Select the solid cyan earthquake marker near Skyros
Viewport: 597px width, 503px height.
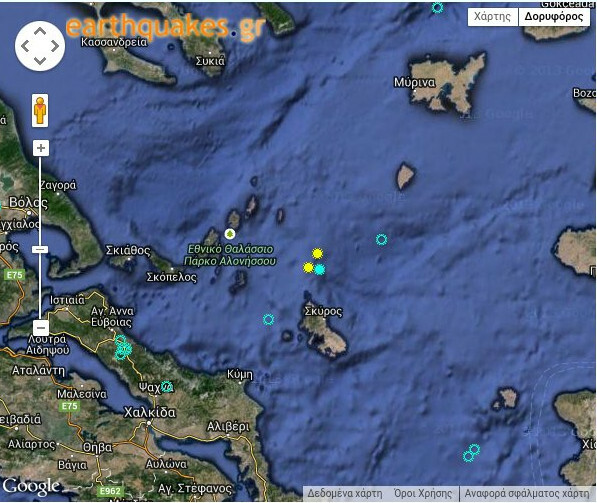pyautogui.click(x=320, y=270)
